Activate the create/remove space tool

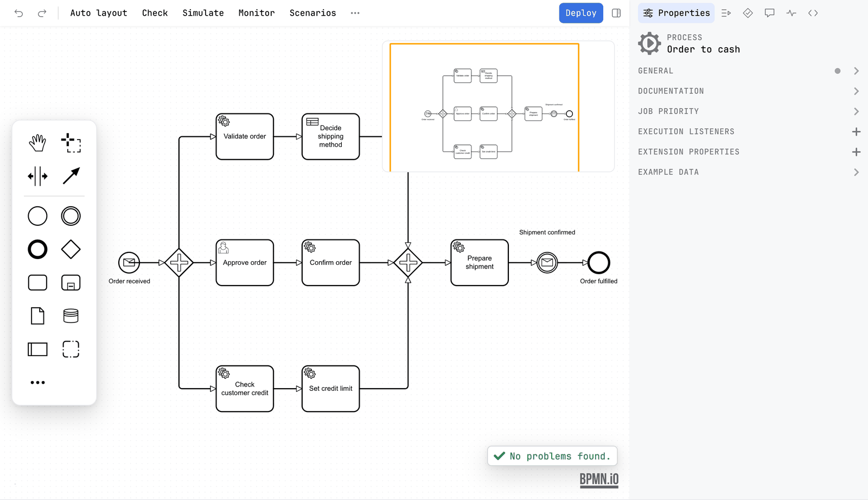coord(37,176)
